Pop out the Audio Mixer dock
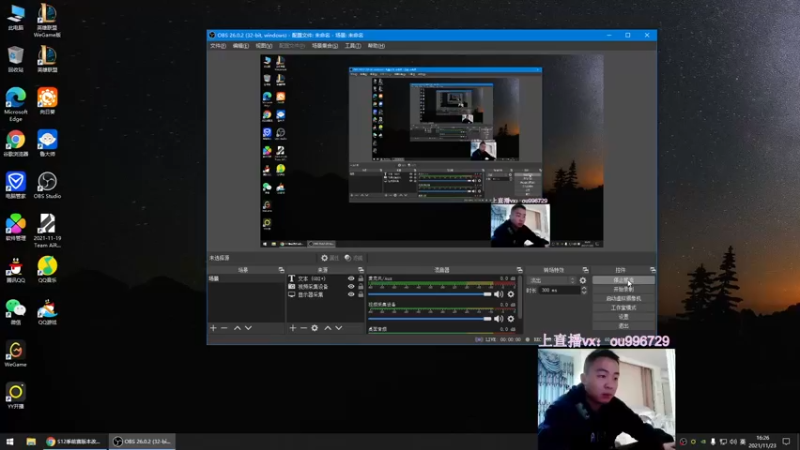800x450 pixels. [x=519, y=270]
